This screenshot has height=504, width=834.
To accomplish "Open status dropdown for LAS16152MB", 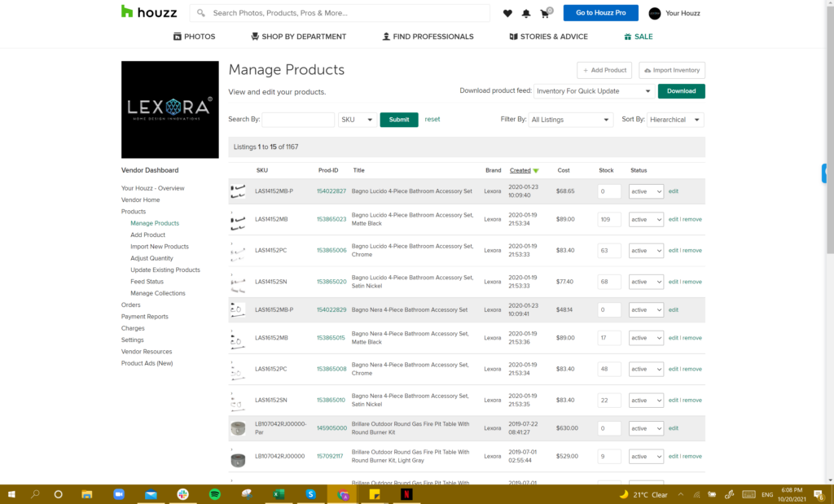I will [x=646, y=338].
